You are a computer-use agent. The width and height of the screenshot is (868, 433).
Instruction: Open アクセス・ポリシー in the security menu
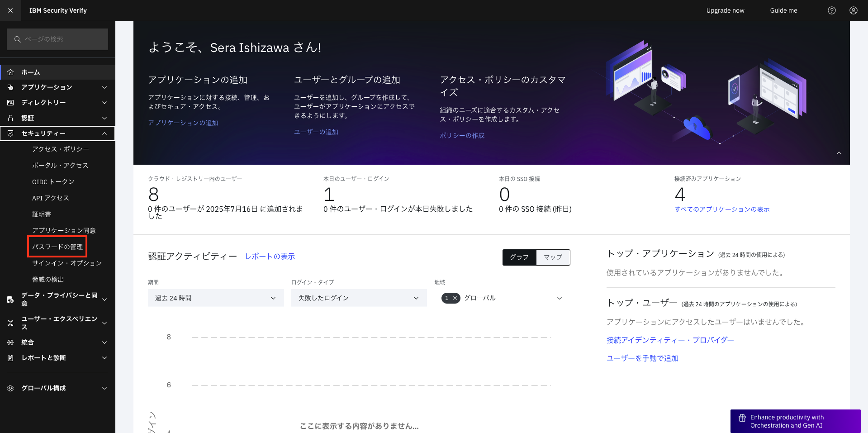coord(61,149)
